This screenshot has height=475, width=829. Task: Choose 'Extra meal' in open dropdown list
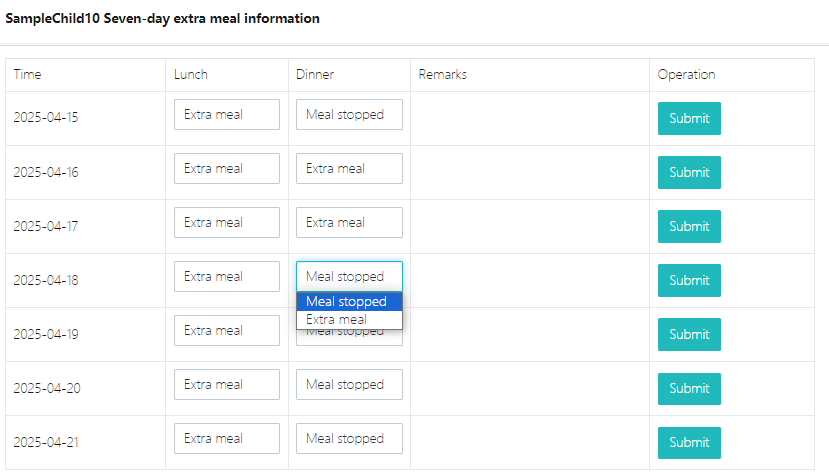pos(349,320)
